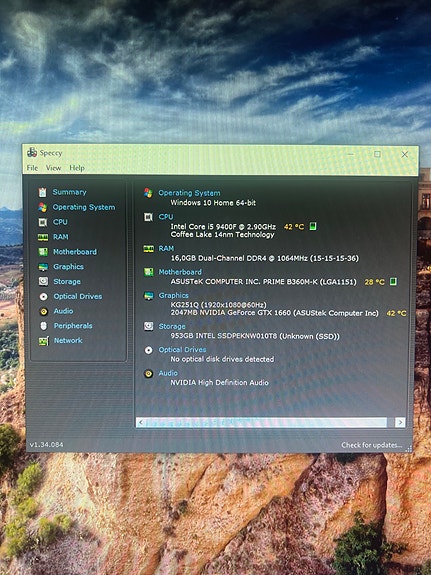Click the Check for updates link
The image size is (431, 575).
click(x=372, y=445)
